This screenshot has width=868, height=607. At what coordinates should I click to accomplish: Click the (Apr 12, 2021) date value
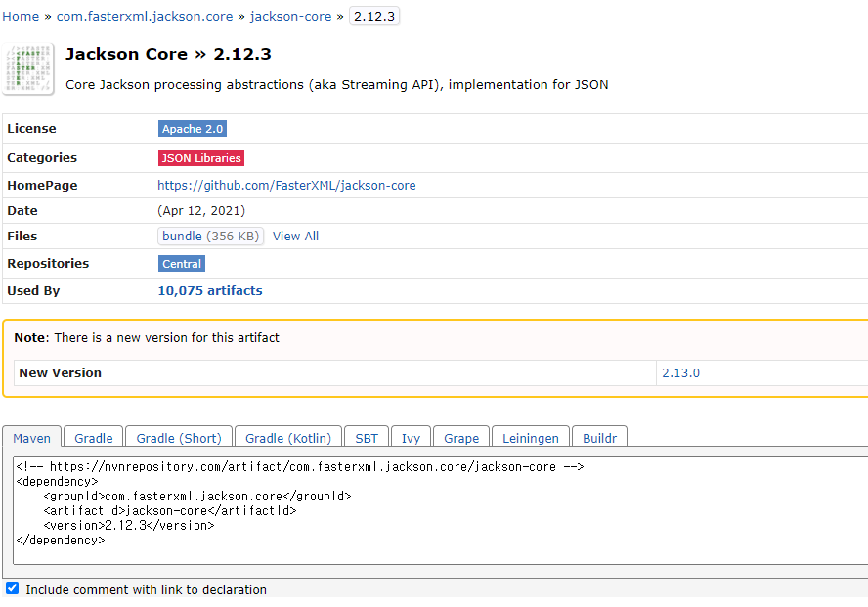(201, 211)
